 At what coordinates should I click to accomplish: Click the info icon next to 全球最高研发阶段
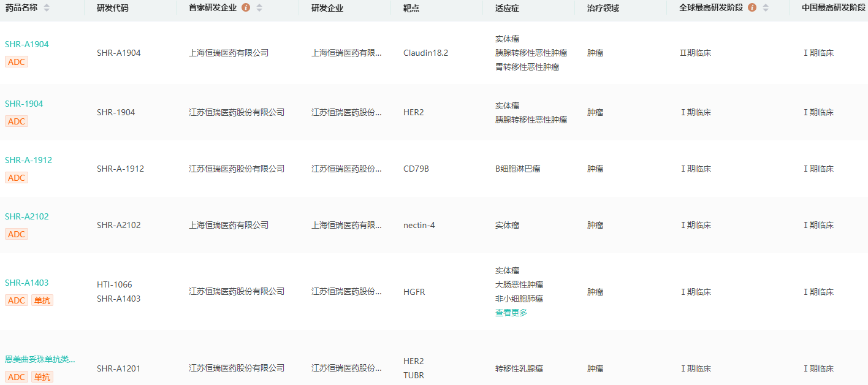(752, 8)
